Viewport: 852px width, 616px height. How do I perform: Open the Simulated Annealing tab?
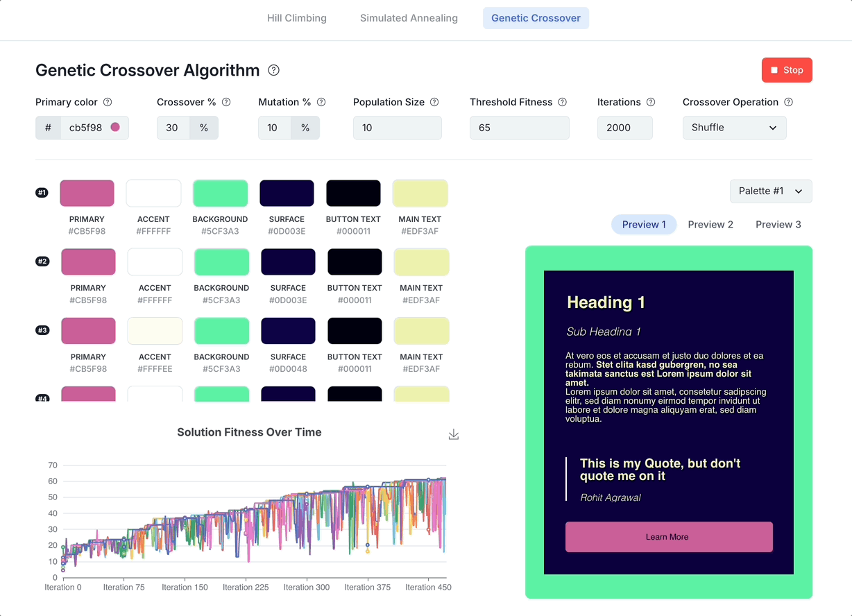click(x=409, y=18)
